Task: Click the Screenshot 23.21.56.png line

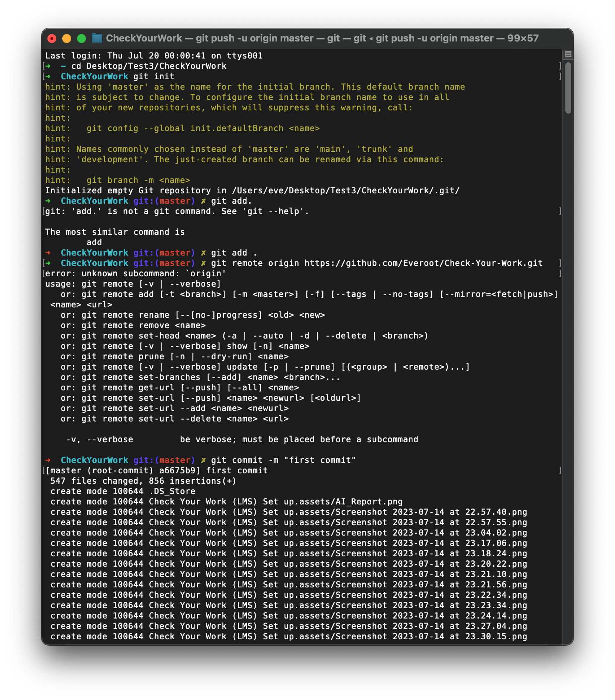Action: click(289, 585)
